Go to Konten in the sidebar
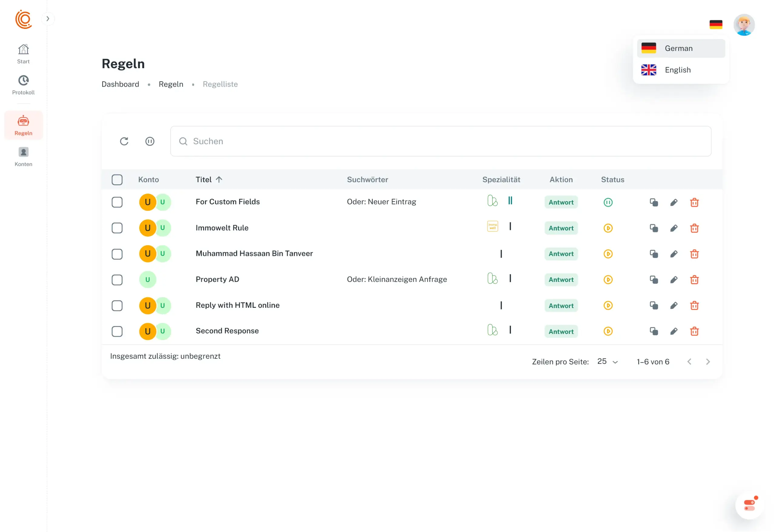776x532 pixels. tap(23, 157)
